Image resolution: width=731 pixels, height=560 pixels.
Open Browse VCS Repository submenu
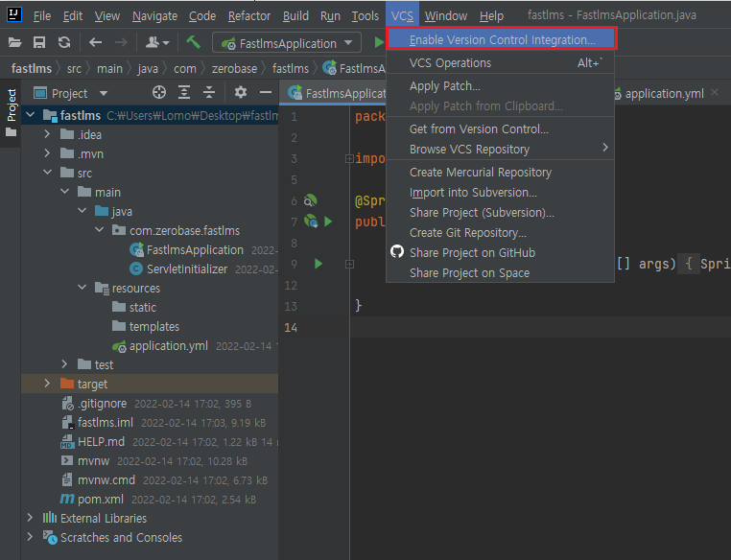click(x=500, y=149)
